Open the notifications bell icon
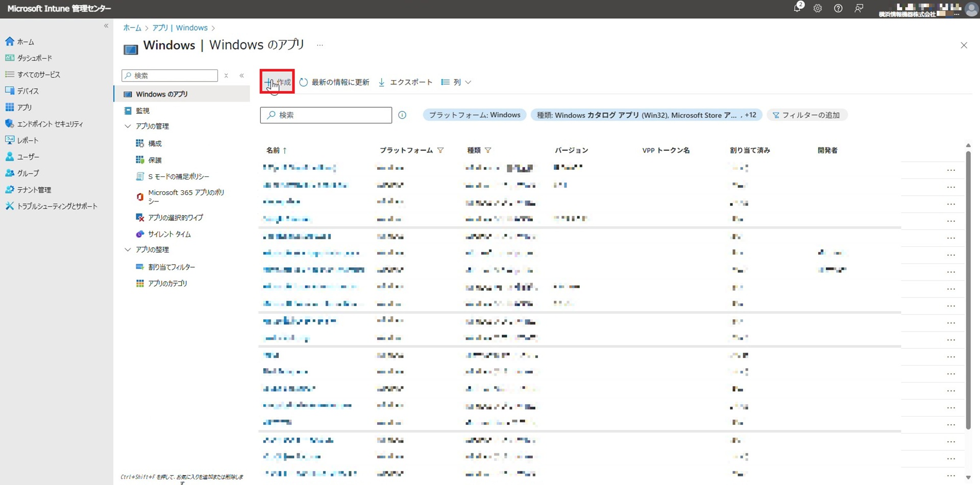The height and width of the screenshot is (485, 980). (797, 8)
